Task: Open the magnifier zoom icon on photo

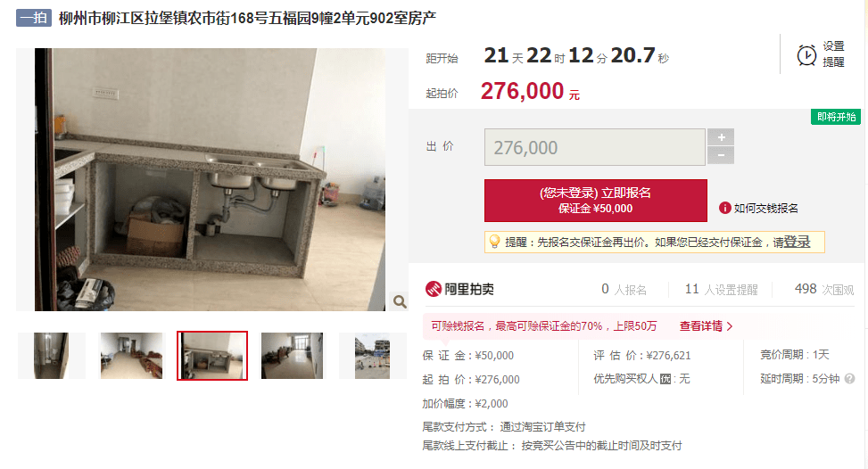Action: (400, 301)
